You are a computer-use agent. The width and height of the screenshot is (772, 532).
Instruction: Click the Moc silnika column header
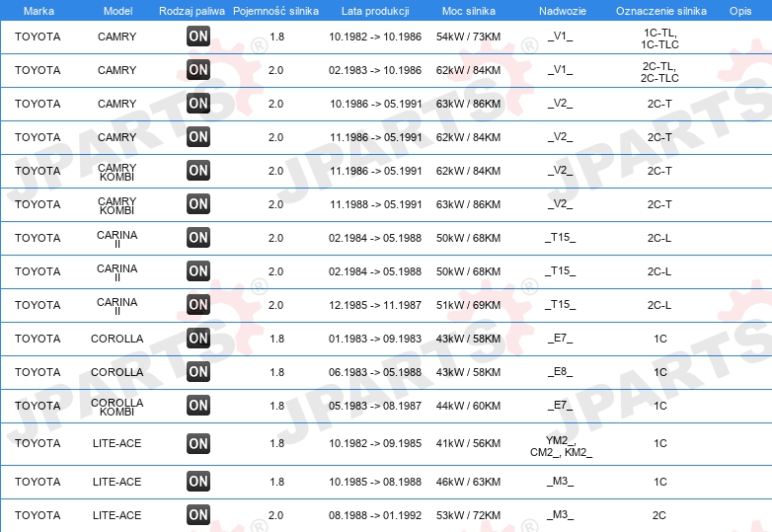coord(469,11)
